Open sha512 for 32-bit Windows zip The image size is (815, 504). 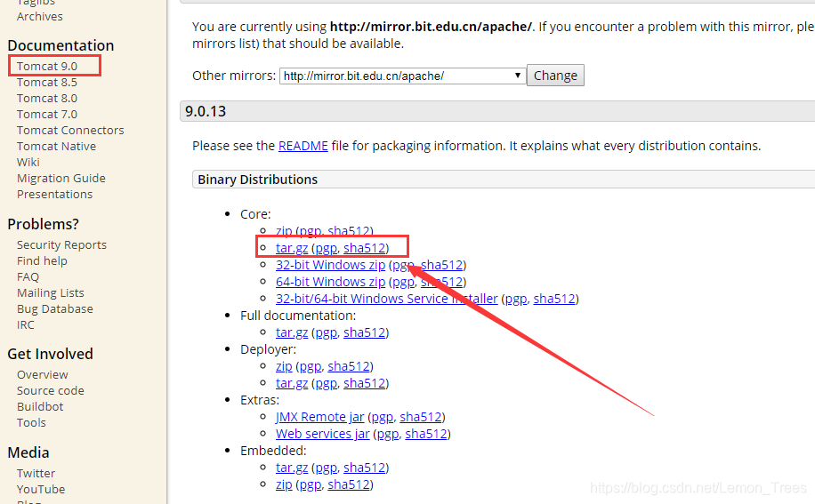(441, 265)
